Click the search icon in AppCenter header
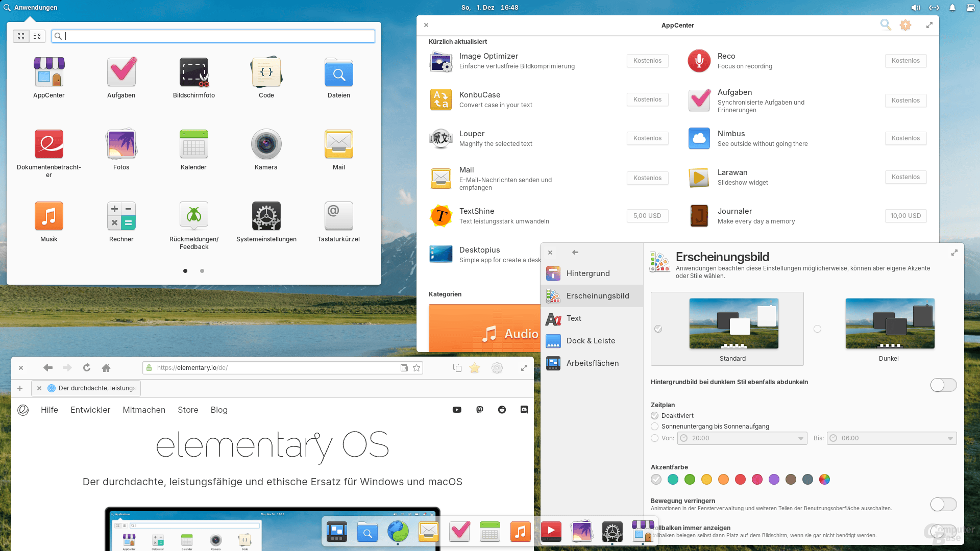980x551 pixels. (885, 24)
